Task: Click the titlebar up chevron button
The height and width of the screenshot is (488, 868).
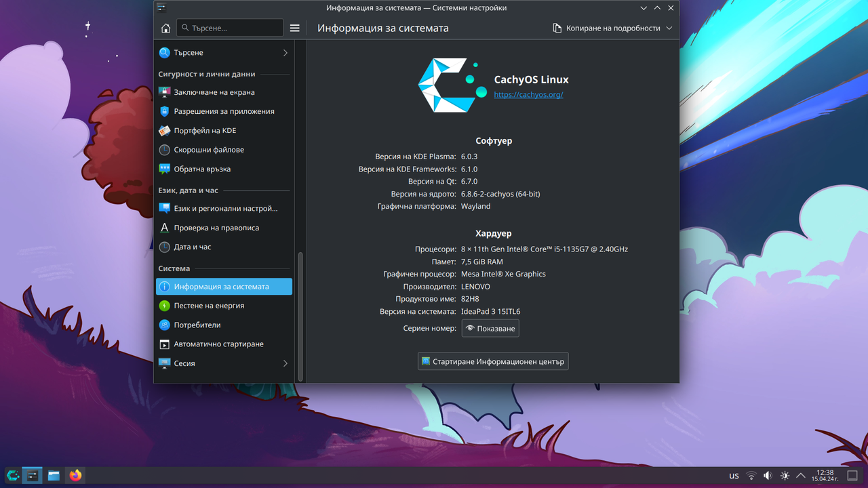Action: point(657,8)
